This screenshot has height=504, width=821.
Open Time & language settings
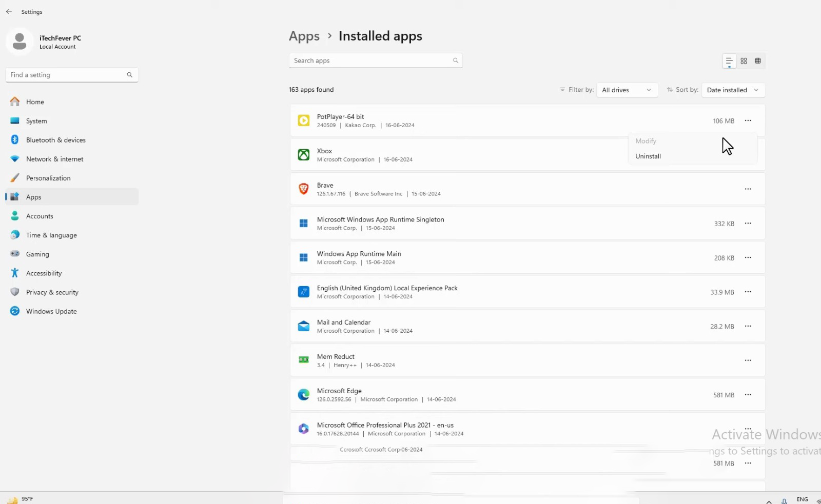72,235
